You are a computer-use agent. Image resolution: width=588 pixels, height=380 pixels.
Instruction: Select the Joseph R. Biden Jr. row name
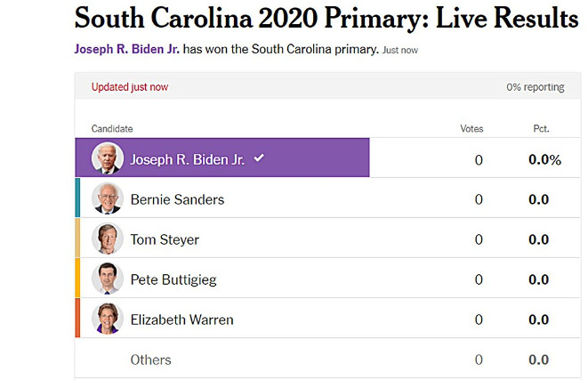189,159
